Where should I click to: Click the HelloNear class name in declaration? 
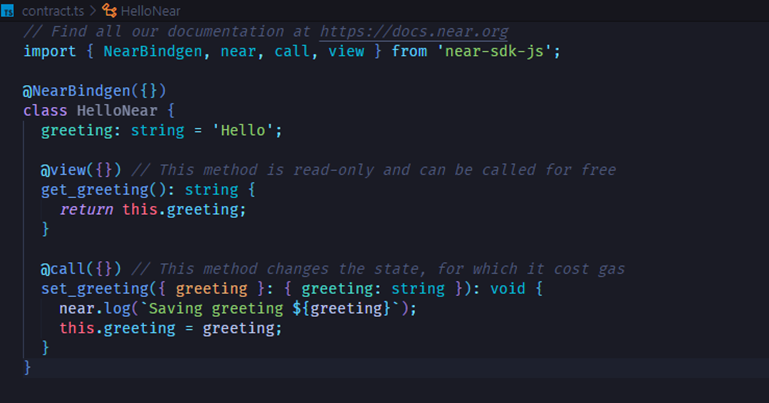coord(119,110)
